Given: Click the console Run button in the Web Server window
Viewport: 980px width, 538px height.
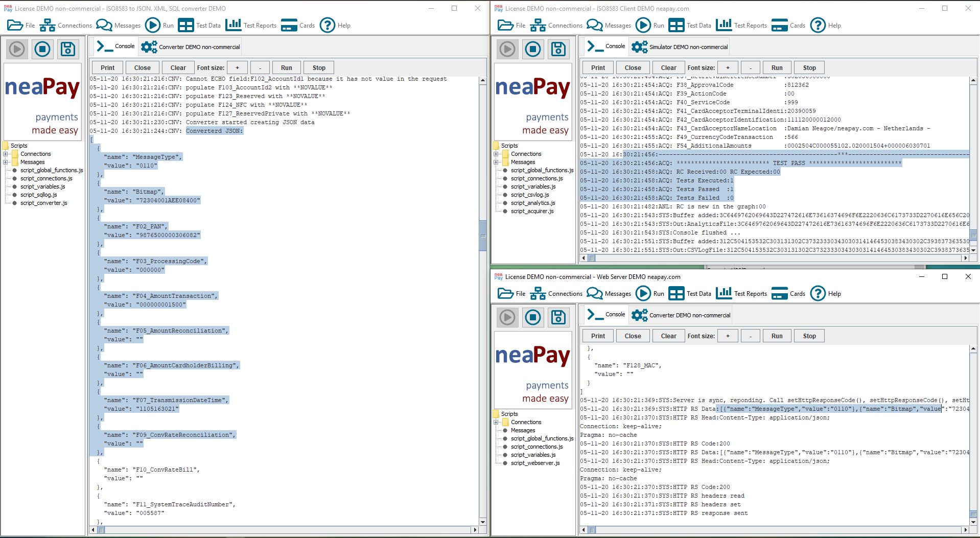Looking at the screenshot, I should click(x=777, y=336).
